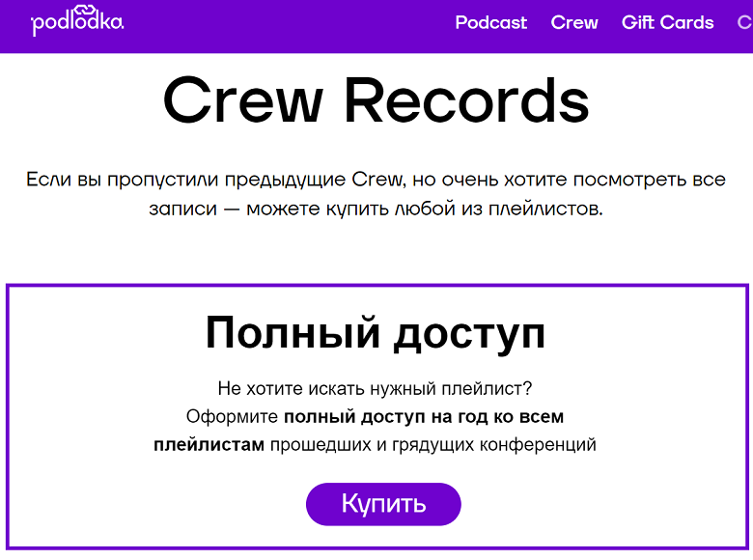The image size is (753, 560).
Task: Open the Podcast page from the navigation
Action: (490, 22)
